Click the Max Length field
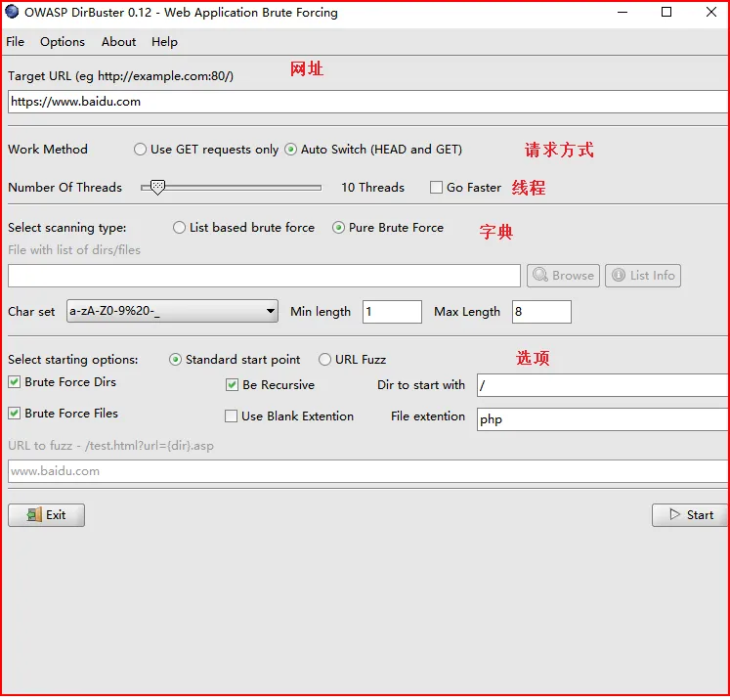Viewport: 730px width, 700px height. [541, 312]
